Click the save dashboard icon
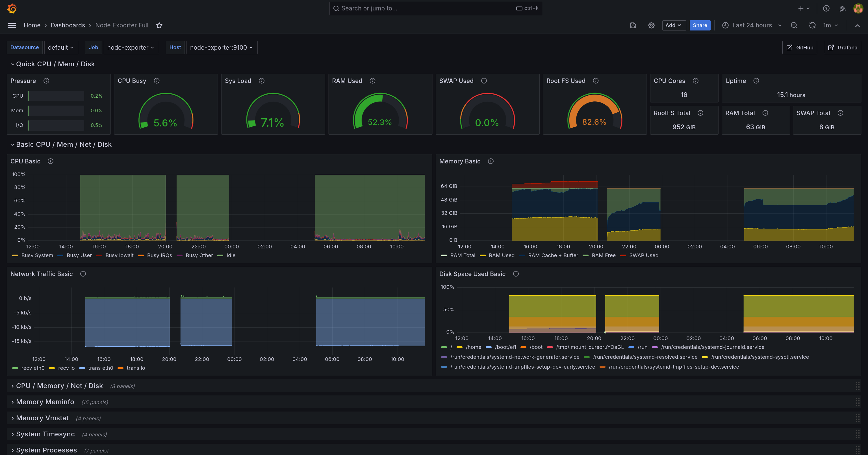Viewport: 868px width, 455px height. pyautogui.click(x=633, y=25)
